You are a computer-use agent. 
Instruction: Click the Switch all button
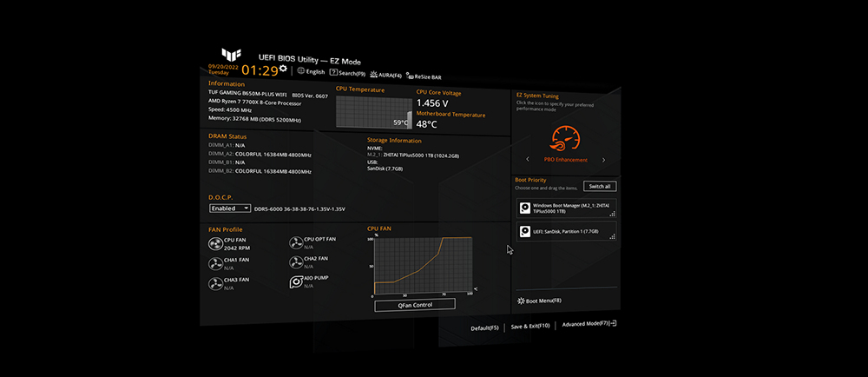coord(600,187)
